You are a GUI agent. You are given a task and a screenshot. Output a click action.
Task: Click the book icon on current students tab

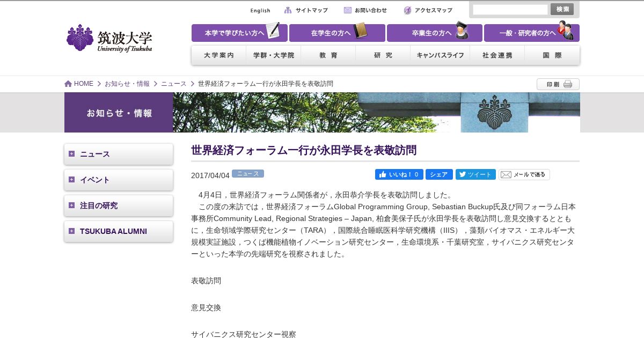[360, 31]
